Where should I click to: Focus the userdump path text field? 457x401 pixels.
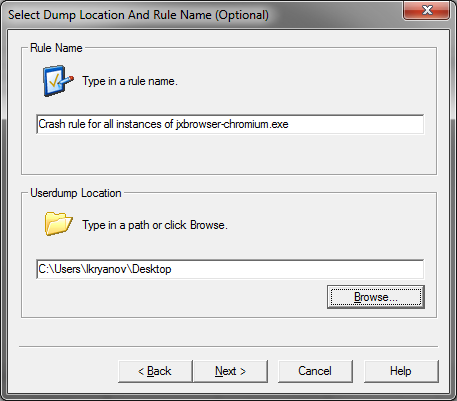click(x=230, y=269)
